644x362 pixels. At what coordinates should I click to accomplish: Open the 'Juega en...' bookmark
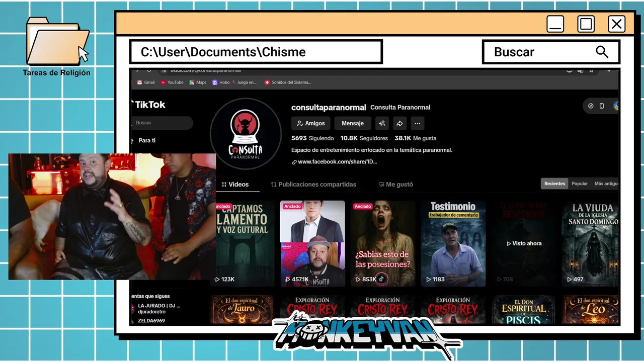tap(244, 82)
